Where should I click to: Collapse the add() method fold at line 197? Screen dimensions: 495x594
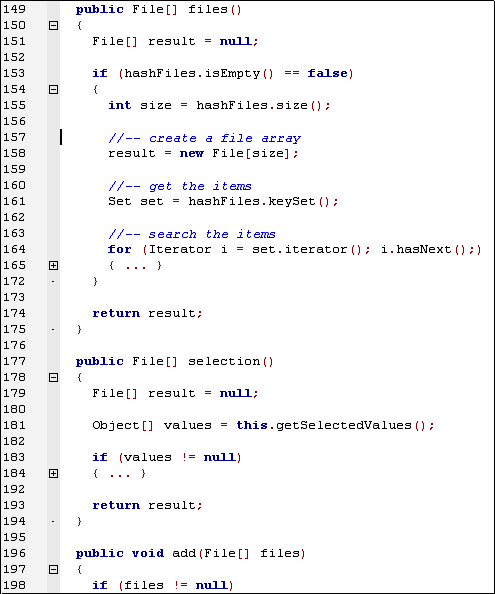[x=53, y=569]
